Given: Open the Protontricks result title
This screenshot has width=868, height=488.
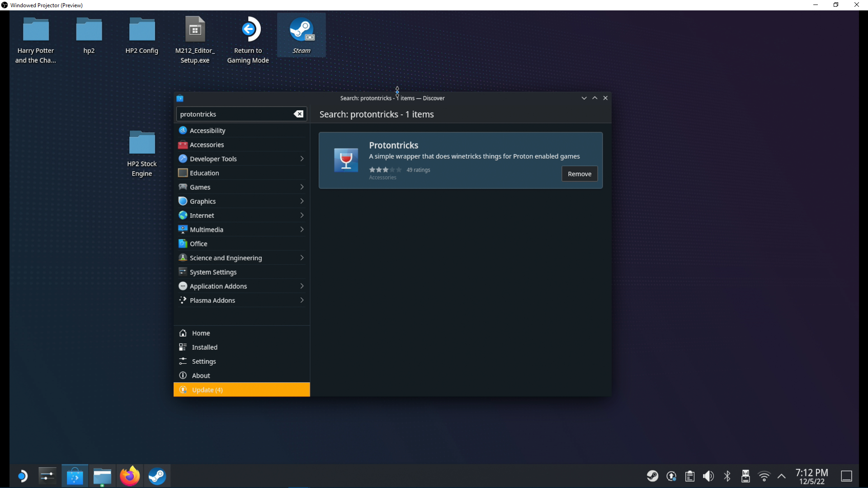Looking at the screenshot, I should (393, 145).
